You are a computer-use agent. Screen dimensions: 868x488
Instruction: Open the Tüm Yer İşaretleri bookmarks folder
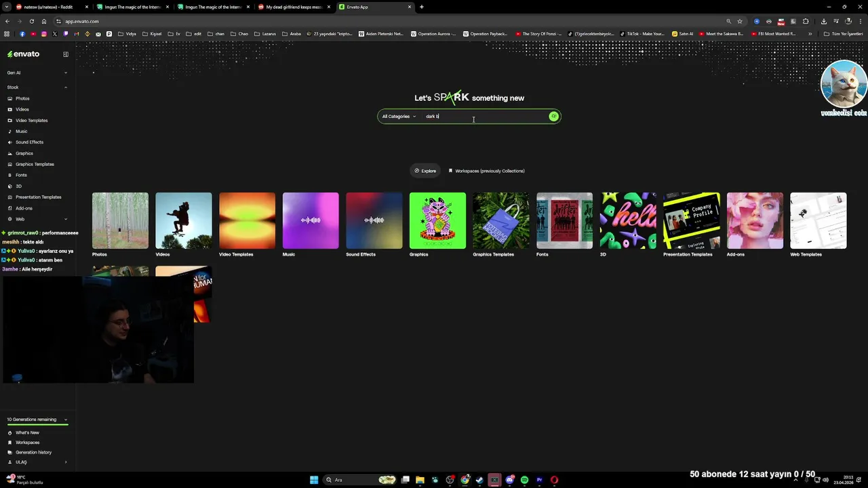843,34
